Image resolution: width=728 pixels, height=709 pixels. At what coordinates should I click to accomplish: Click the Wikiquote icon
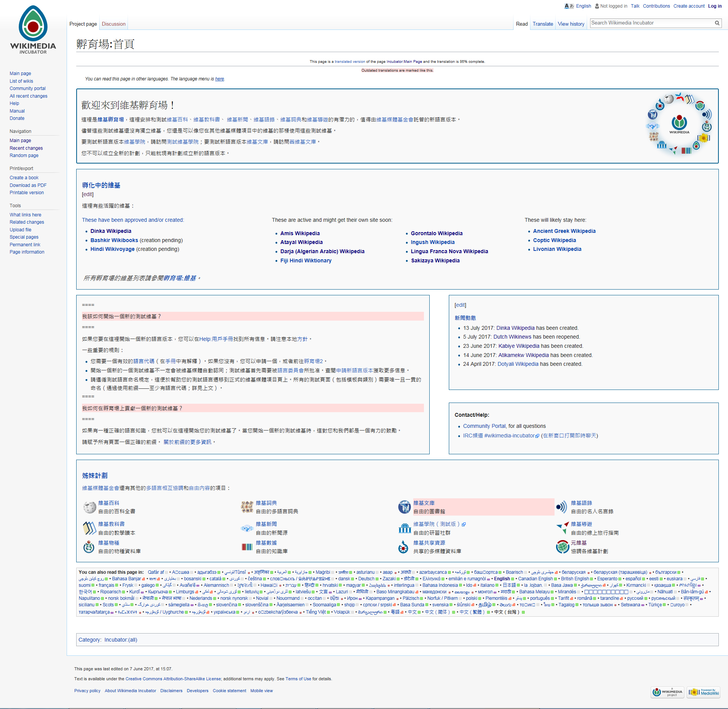click(x=562, y=507)
